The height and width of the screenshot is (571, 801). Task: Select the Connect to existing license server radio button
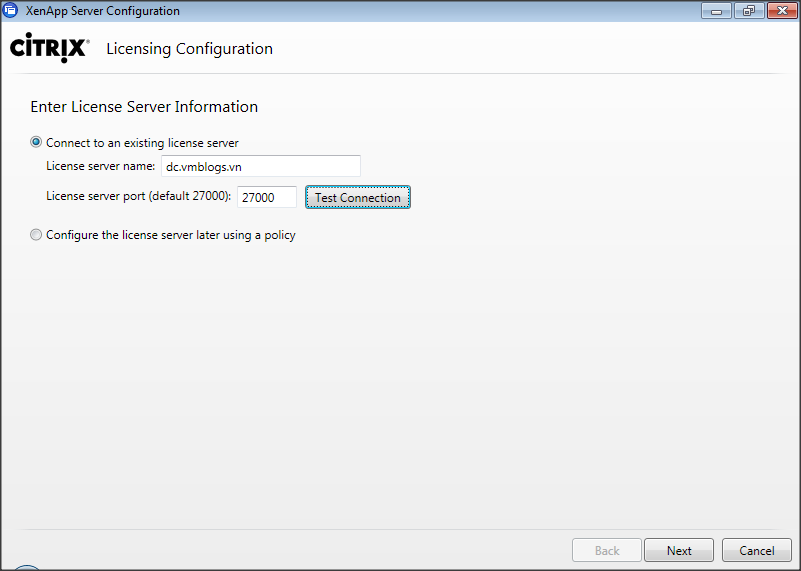coord(37,143)
